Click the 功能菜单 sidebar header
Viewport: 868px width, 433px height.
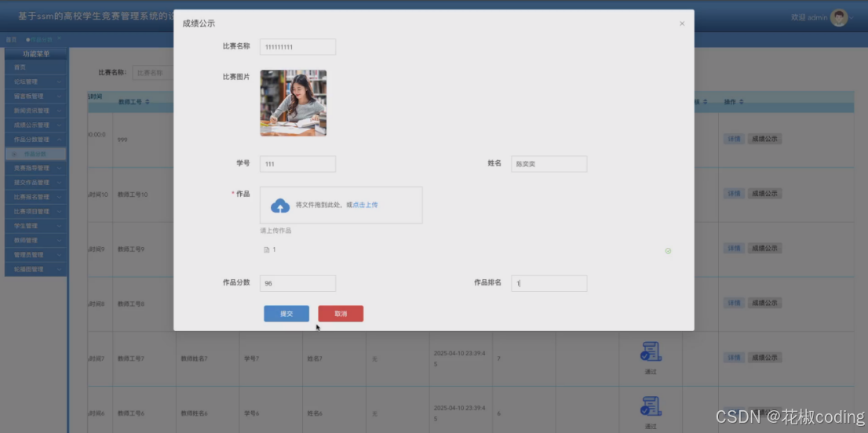point(36,54)
